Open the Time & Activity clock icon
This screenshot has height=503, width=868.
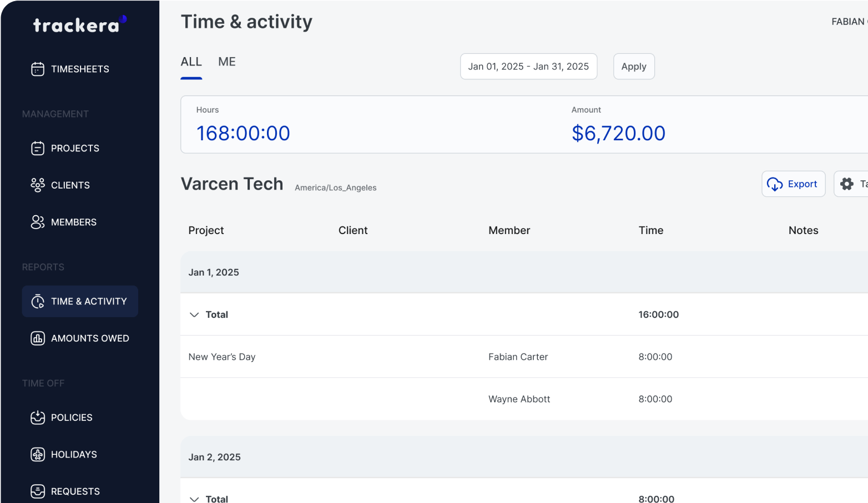[37, 301]
